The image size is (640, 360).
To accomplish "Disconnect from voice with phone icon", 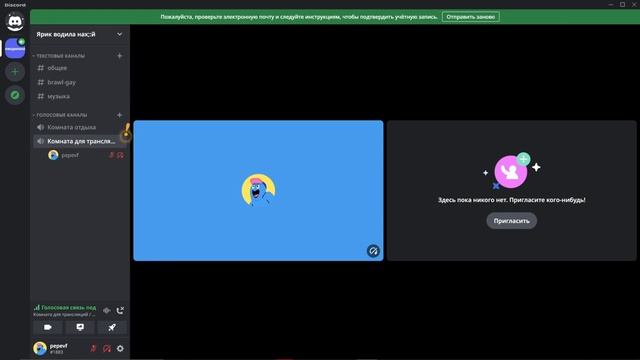I will (120, 311).
